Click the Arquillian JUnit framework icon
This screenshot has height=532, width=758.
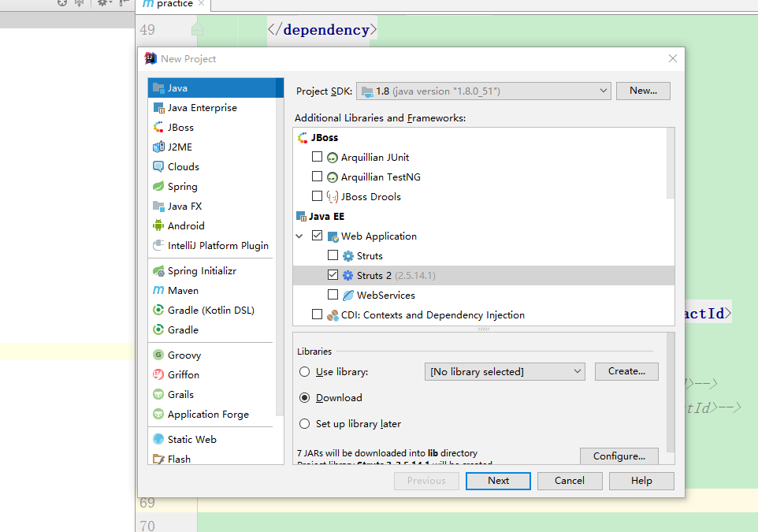coord(332,158)
